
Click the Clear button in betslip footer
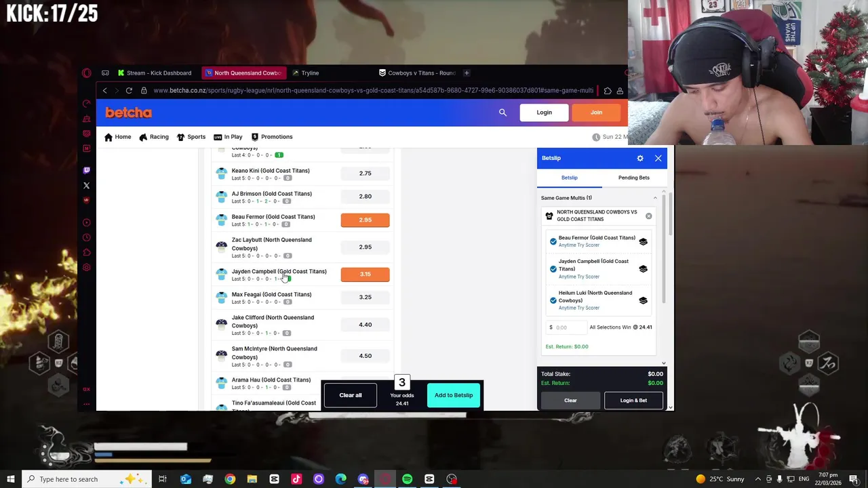click(570, 400)
